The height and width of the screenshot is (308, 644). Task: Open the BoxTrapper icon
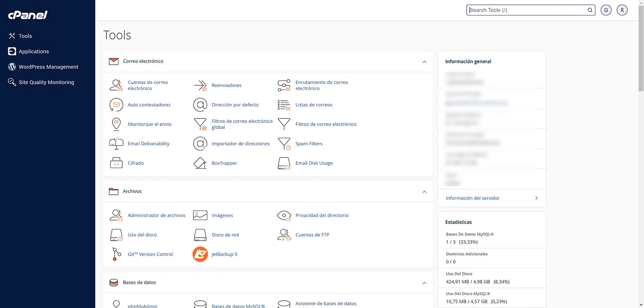(x=224, y=163)
